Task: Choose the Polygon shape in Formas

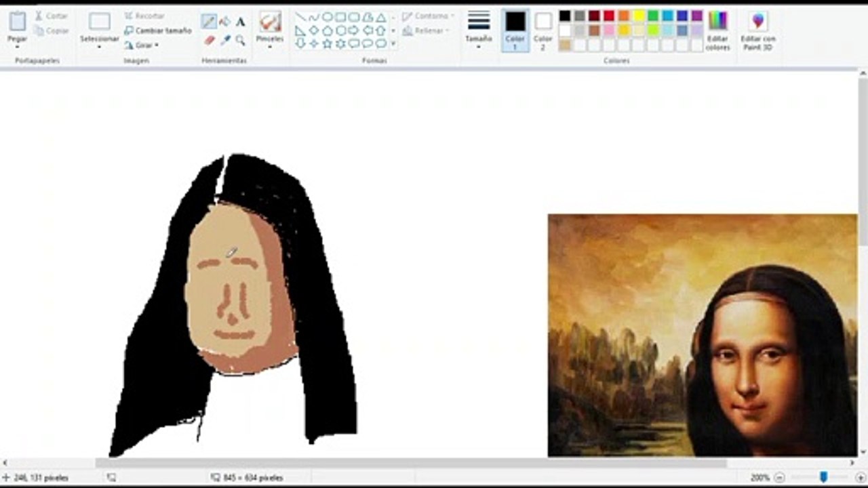Action: (368, 17)
